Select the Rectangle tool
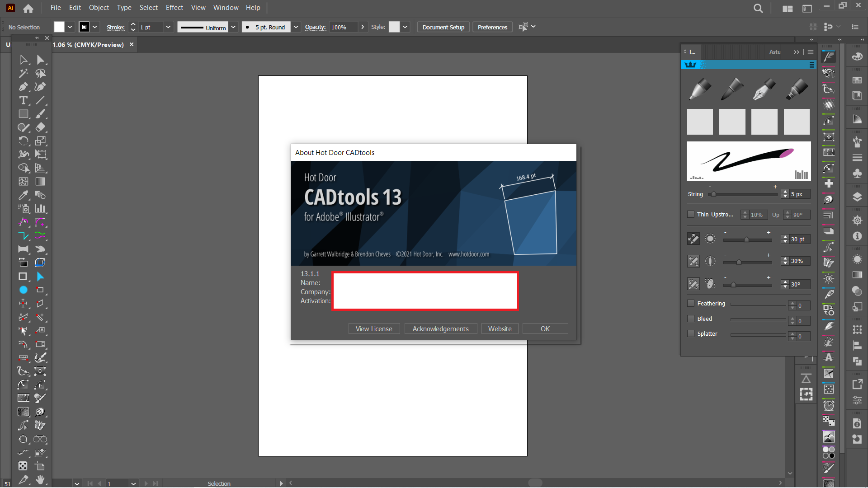 (24, 114)
